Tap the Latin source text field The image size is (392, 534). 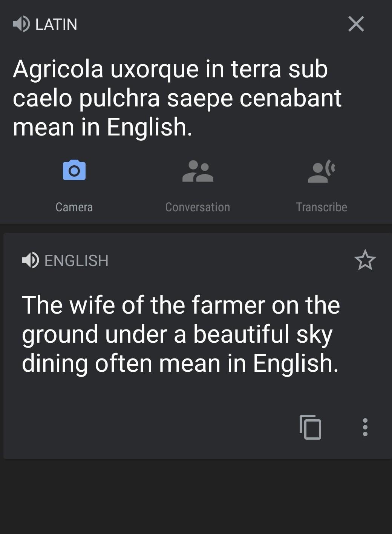pyautogui.click(x=177, y=98)
